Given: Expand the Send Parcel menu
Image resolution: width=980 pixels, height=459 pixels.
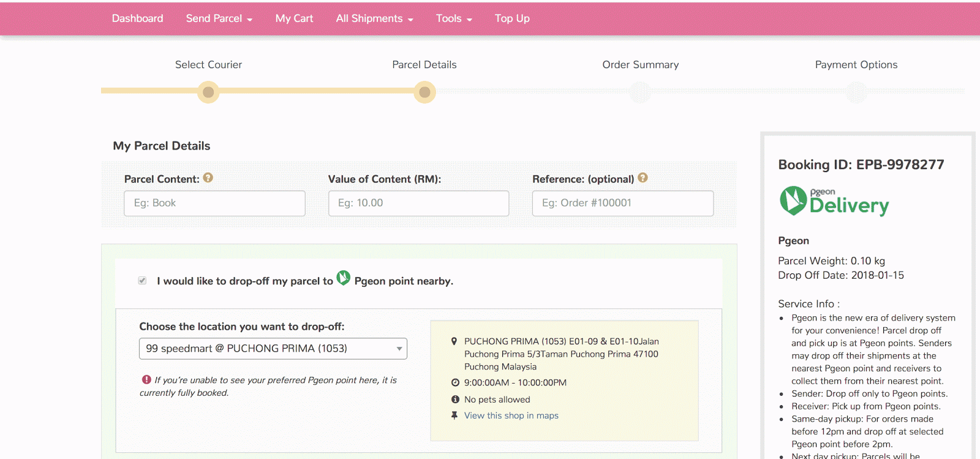Looking at the screenshot, I should click(x=219, y=18).
